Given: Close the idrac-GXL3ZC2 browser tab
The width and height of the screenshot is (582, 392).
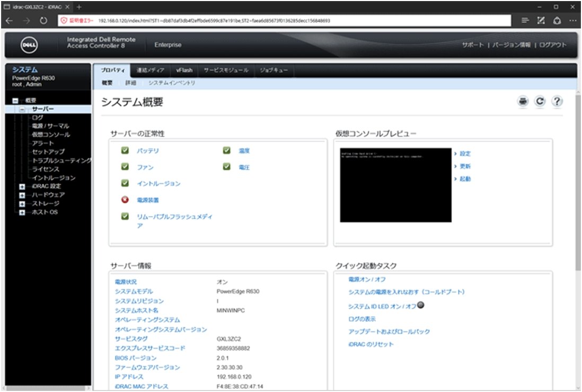Looking at the screenshot, I should tap(67, 7).
